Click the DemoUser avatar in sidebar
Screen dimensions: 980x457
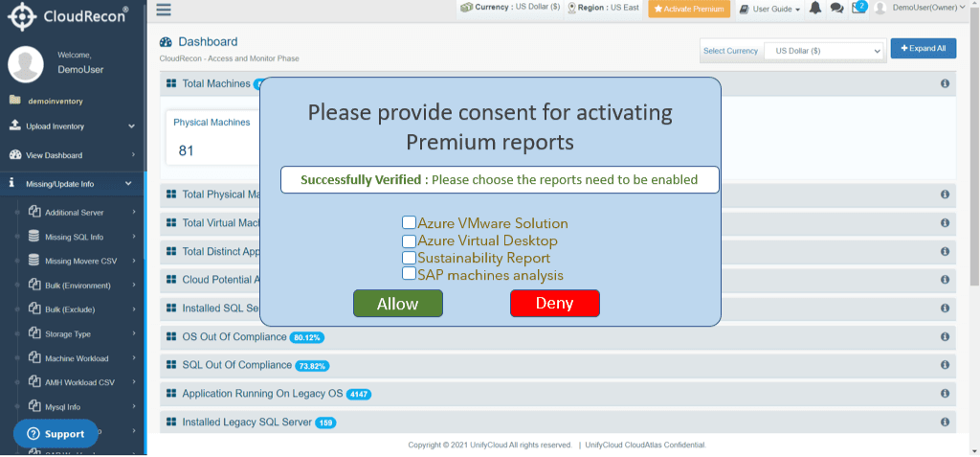26,64
